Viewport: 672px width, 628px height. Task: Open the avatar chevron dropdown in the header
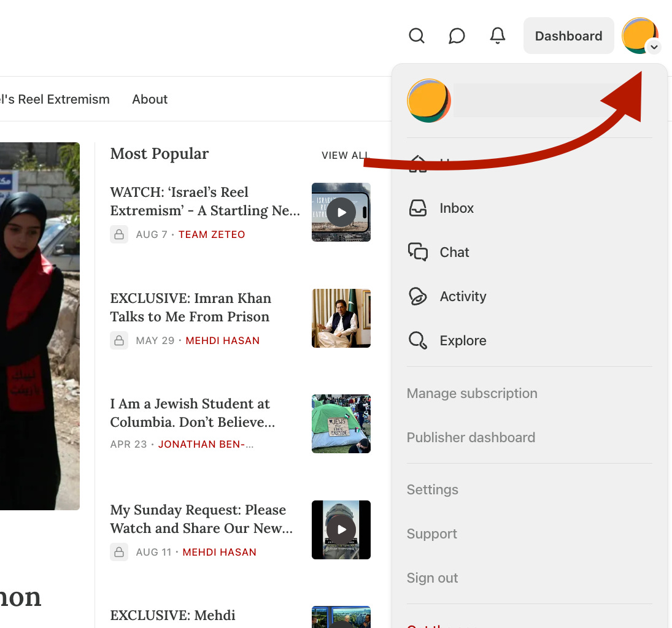[x=654, y=47]
